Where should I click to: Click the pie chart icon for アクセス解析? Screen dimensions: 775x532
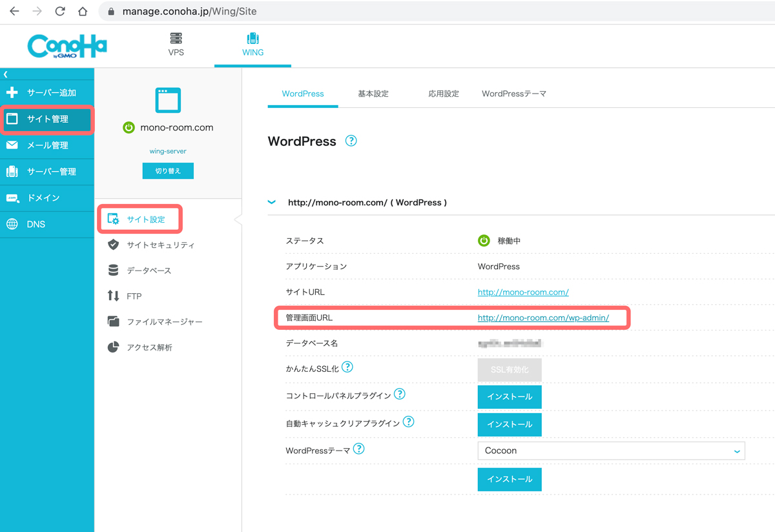tap(113, 347)
